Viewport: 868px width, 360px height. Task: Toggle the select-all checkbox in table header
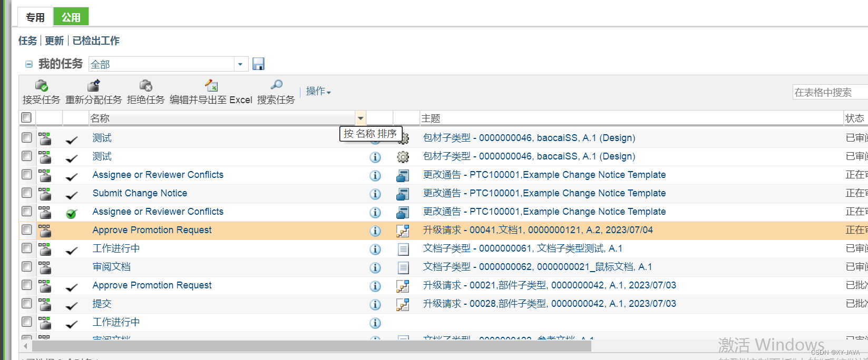tap(26, 117)
